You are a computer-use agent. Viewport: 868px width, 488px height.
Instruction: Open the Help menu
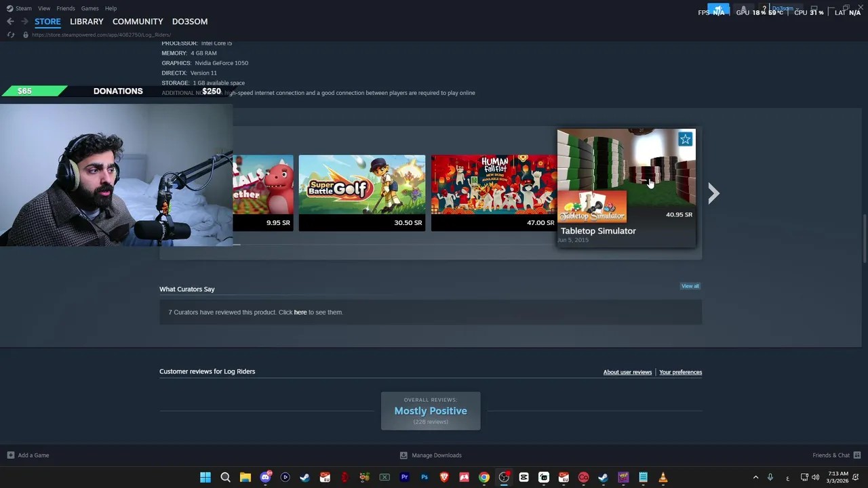111,8
